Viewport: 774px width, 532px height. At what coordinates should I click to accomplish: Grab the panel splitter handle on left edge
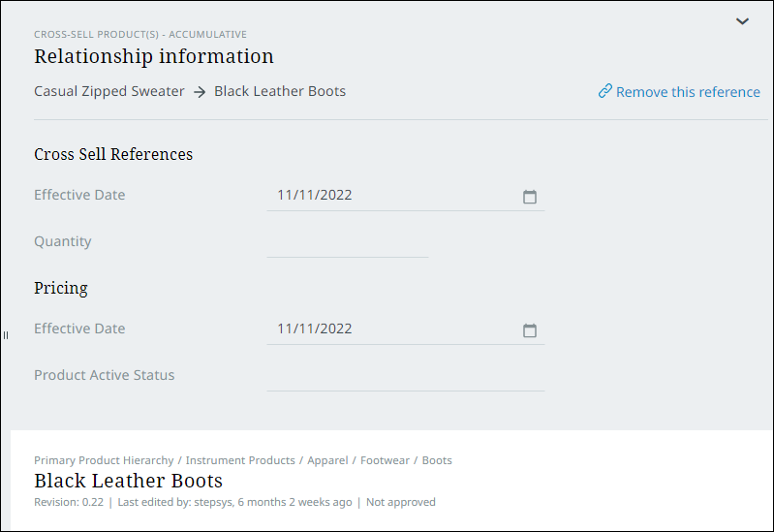5,335
